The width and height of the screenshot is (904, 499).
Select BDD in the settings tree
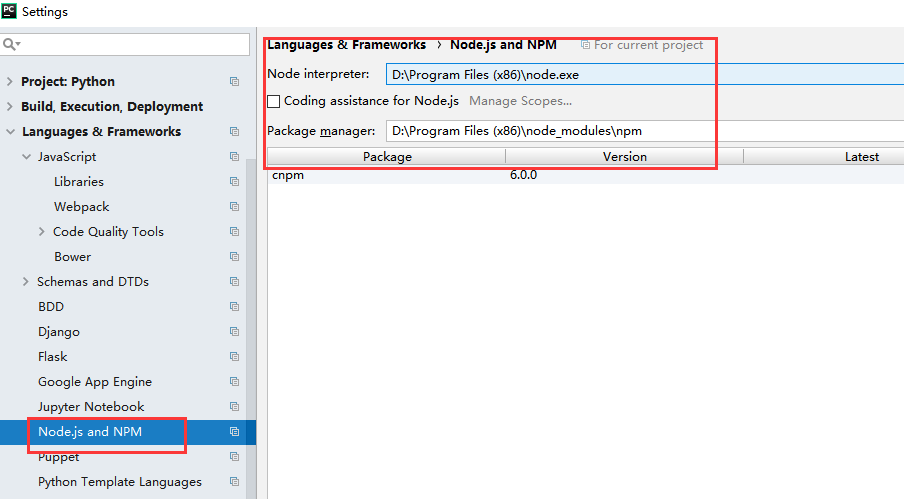[x=51, y=307]
